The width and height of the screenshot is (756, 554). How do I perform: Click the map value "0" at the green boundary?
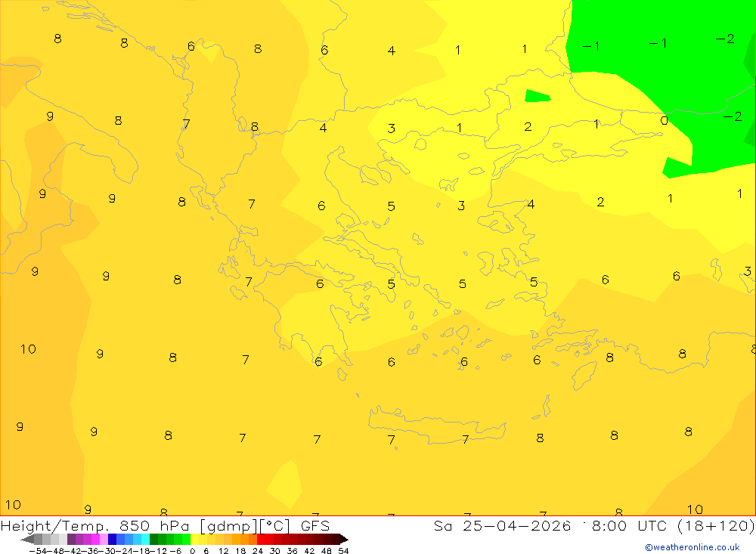point(664,120)
